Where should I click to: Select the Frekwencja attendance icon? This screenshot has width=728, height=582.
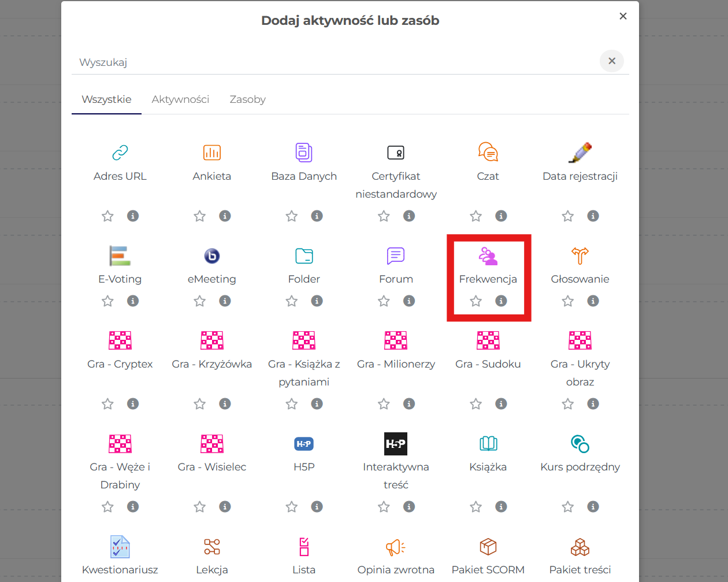pos(488,256)
